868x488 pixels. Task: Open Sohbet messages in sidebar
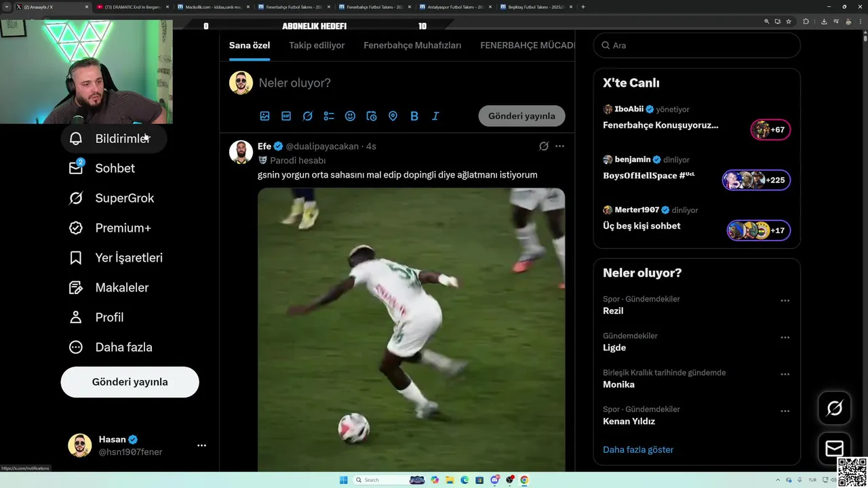tap(103, 168)
